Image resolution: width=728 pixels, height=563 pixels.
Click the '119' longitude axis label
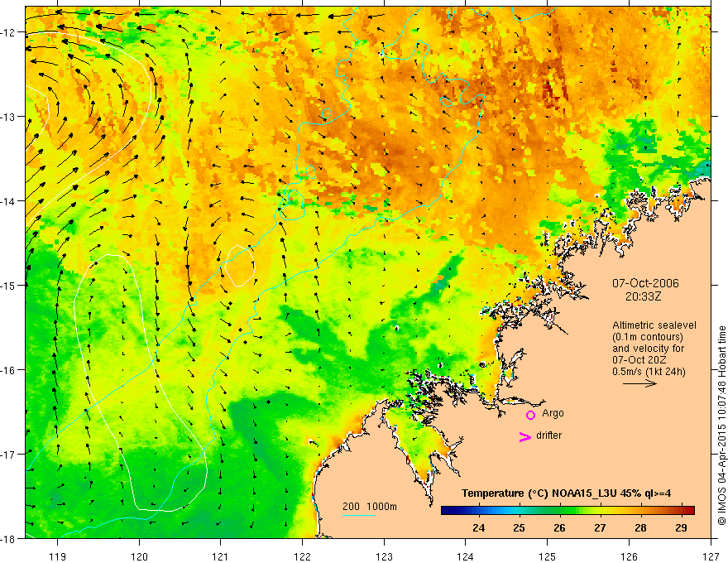(x=58, y=556)
